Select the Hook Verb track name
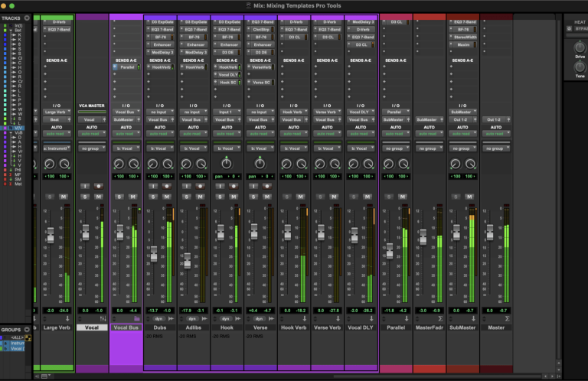This screenshot has height=381, width=588. pos(294,327)
